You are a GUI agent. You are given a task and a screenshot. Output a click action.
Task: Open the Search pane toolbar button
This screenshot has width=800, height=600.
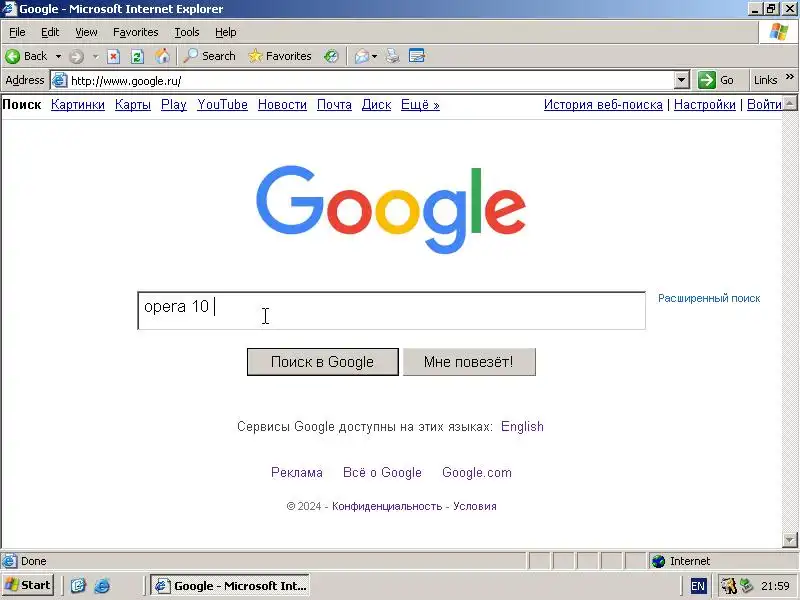point(210,56)
